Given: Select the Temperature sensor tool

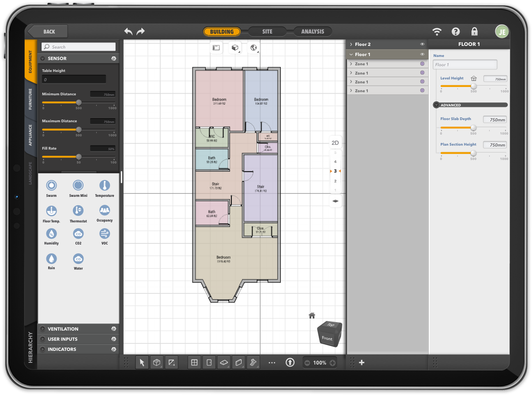Looking at the screenshot, I should 104,185.
